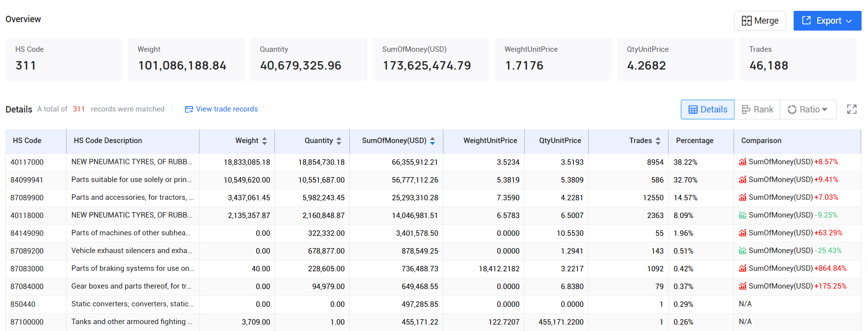Click description 'Parts of braking systems for use on...'

pos(133,268)
